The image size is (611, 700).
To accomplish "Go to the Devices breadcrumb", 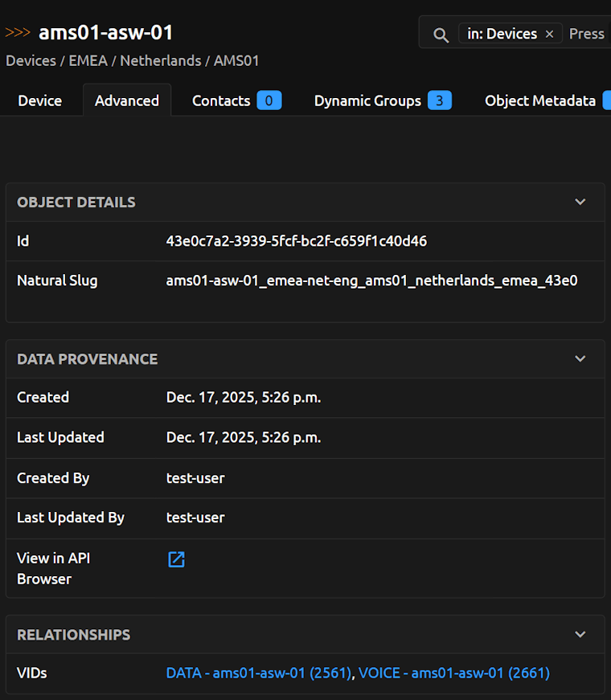I will pos(31,61).
